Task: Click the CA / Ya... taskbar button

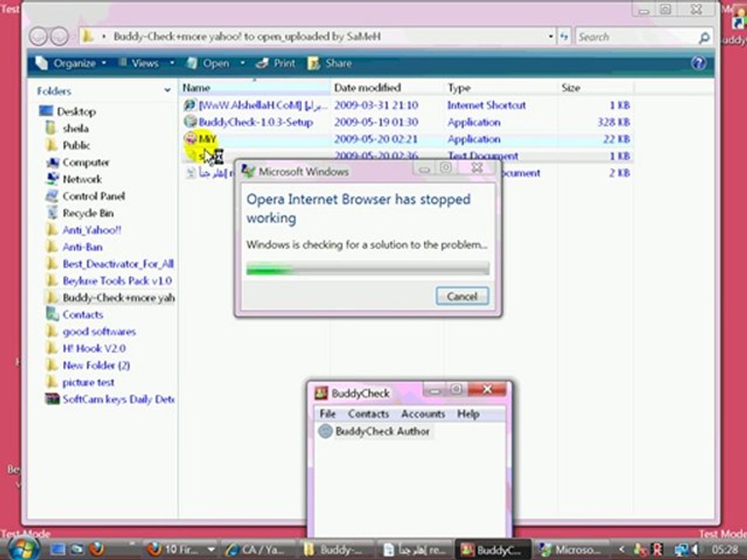Action: (258, 550)
